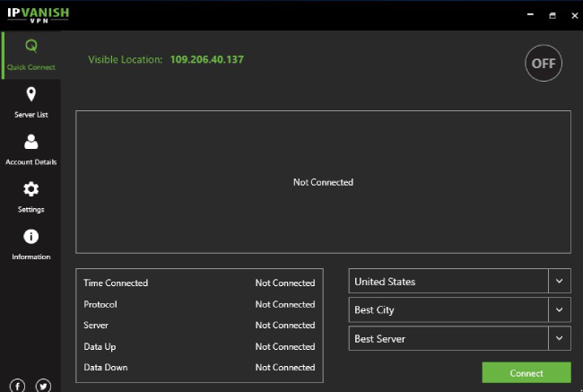
Task: Select the Time Connected label
Action: tap(116, 283)
